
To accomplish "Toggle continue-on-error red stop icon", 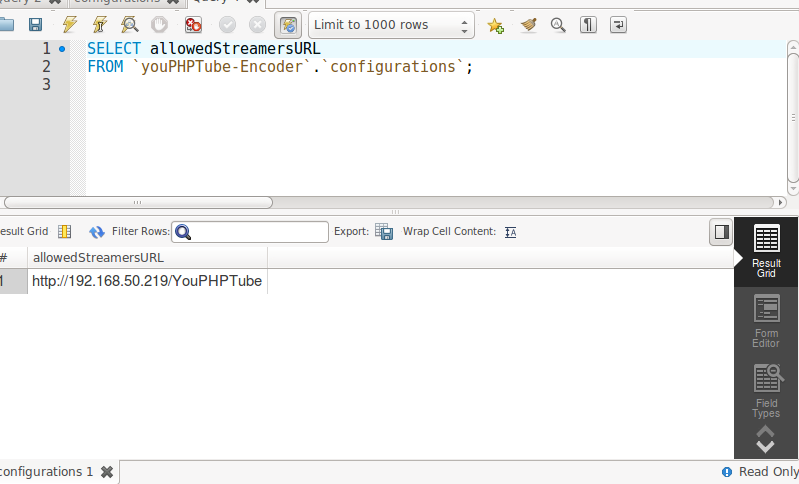I will pyautogui.click(x=193, y=24).
